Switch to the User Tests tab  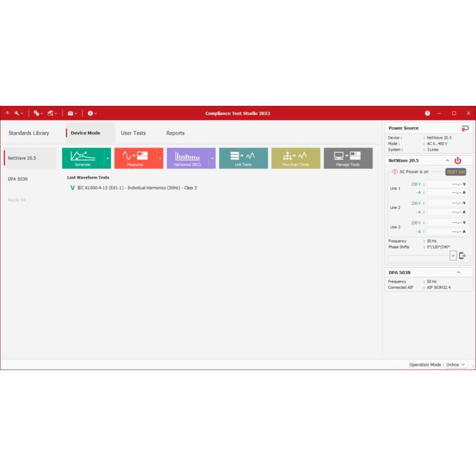(134, 133)
